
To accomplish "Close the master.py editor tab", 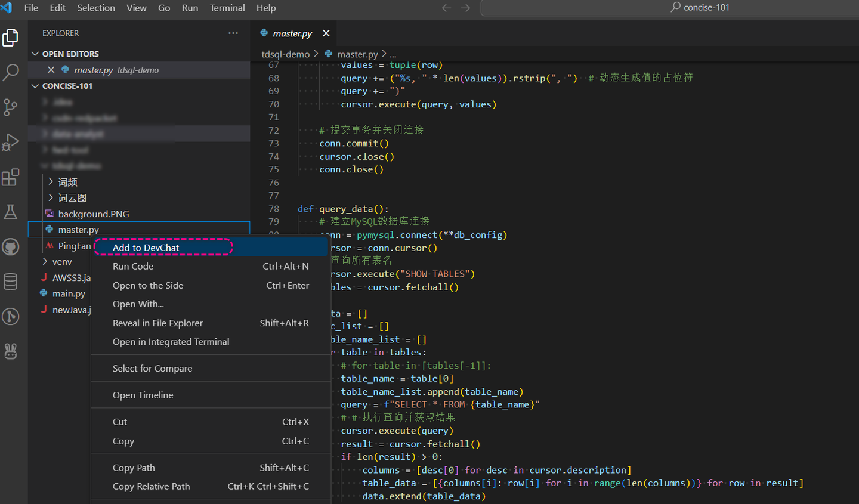I will tap(326, 33).
